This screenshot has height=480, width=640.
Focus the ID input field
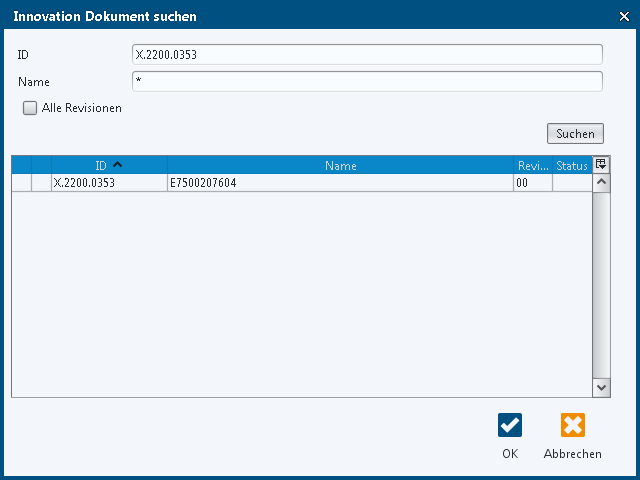(x=367, y=55)
